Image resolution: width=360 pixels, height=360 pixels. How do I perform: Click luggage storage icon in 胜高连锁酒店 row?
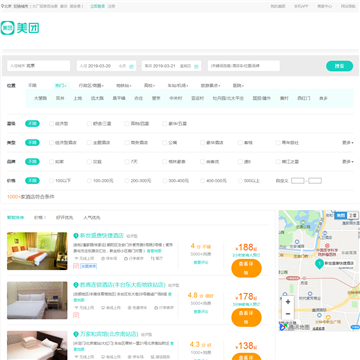click(156, 307)
